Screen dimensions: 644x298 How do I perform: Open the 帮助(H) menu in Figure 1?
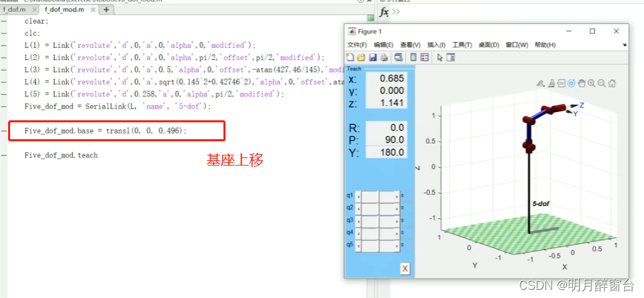[x=545, y=45]
